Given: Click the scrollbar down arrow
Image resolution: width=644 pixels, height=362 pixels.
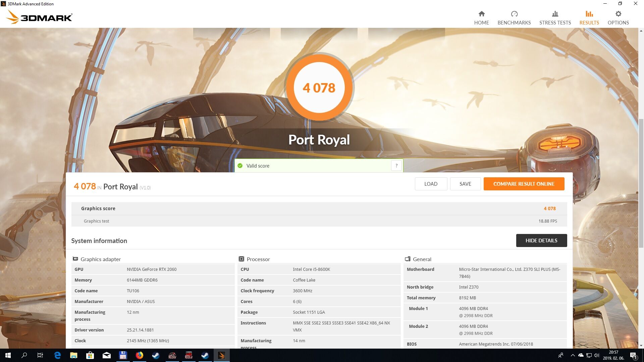Looking at the screenshot, I should coord(641,346).
